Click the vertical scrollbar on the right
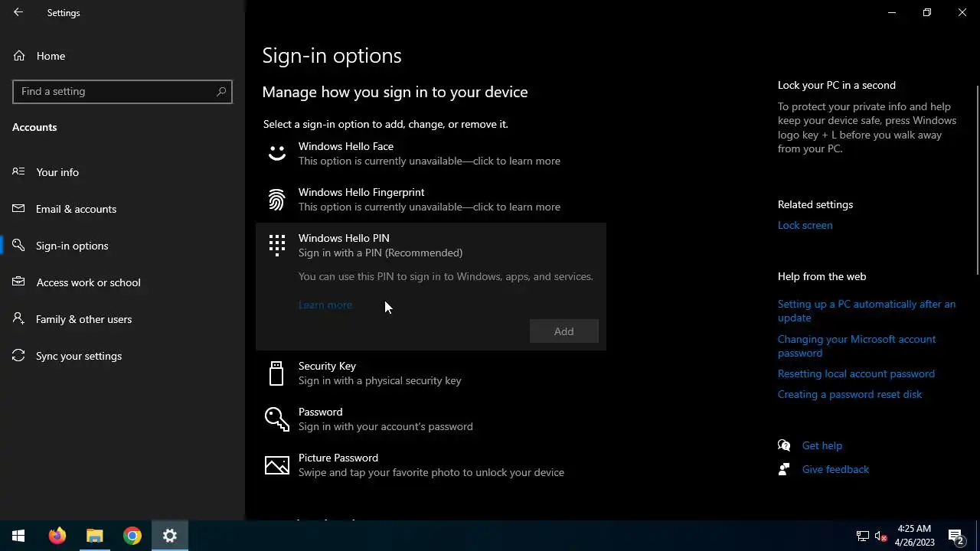 tap(977, 179)
